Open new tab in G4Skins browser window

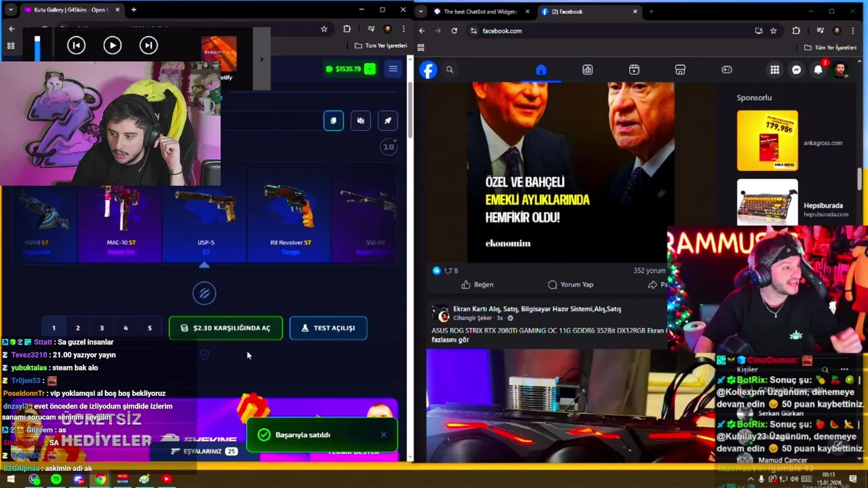[134, 10]
